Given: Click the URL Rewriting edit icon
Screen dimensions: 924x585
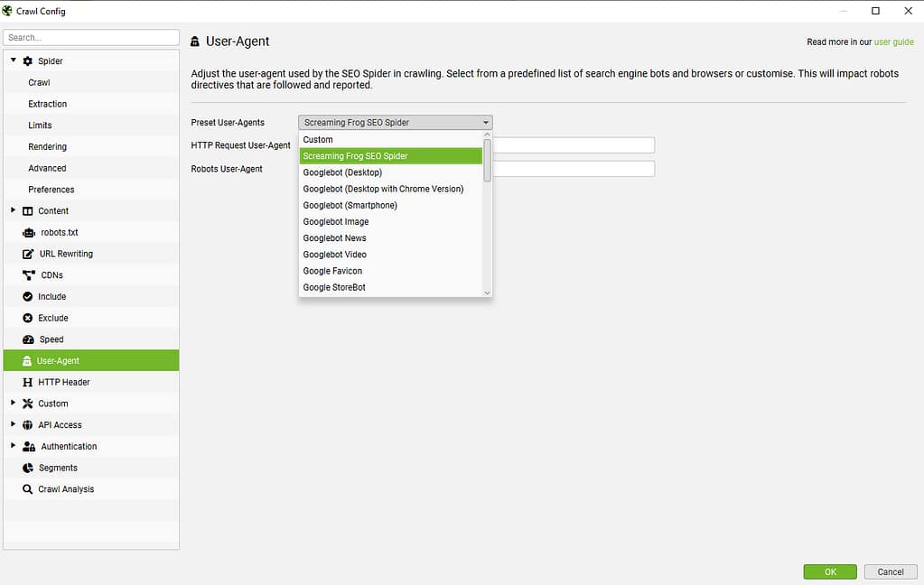Looking at the screenshot, I should pyautogui.click(x=28, y=254).
